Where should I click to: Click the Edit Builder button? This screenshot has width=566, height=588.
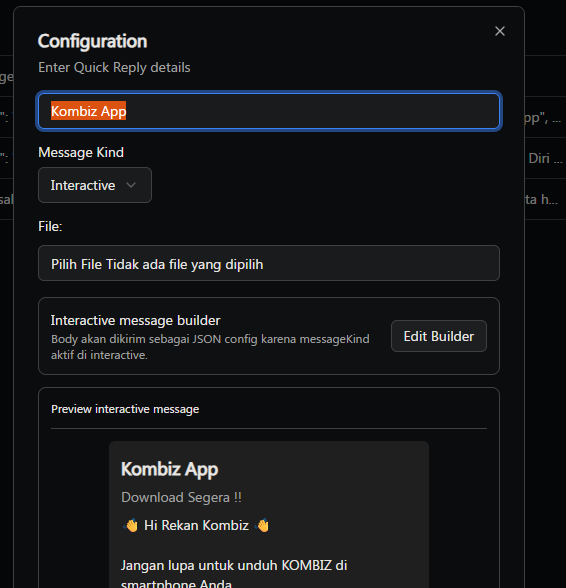pos(438,336)
